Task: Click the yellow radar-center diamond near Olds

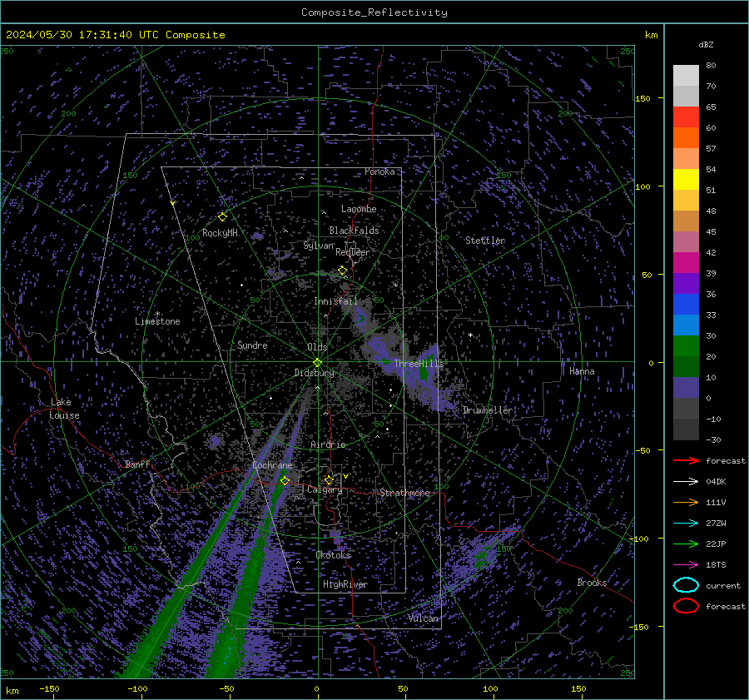Action: pyautogui.click(x=317, y=363)
